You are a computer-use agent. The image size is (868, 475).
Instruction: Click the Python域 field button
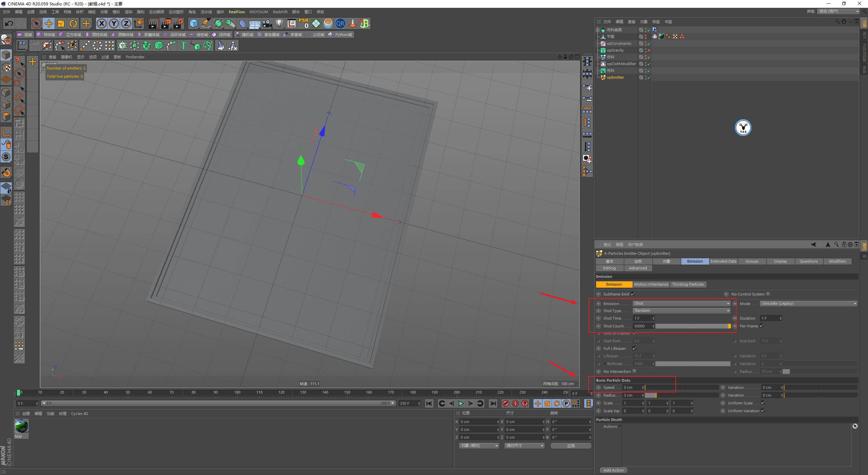[x=340, y=35]
